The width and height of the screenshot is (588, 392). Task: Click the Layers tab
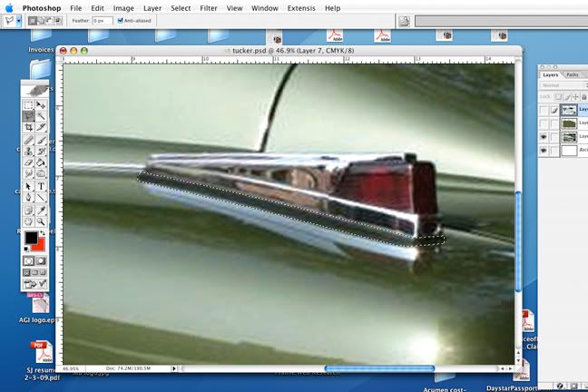coord(551,75)
